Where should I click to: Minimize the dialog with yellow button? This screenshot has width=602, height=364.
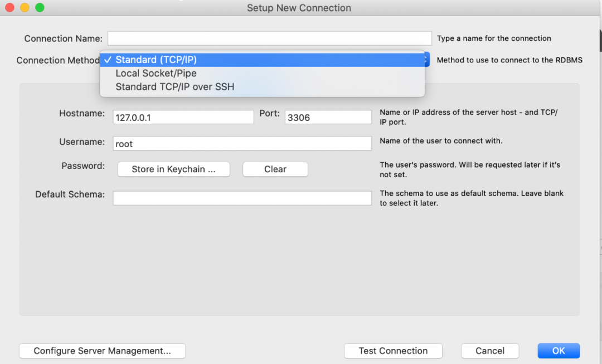(24, 8)
